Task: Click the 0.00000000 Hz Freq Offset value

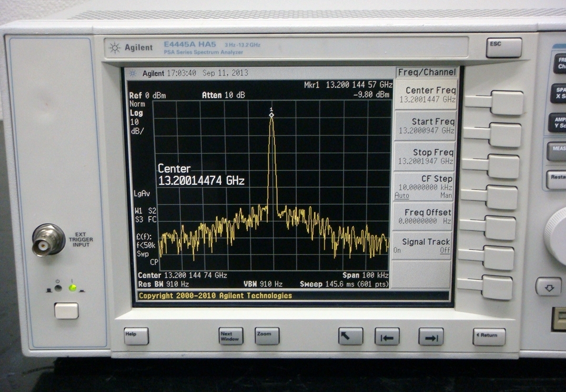Action: (x=424, y=221)
